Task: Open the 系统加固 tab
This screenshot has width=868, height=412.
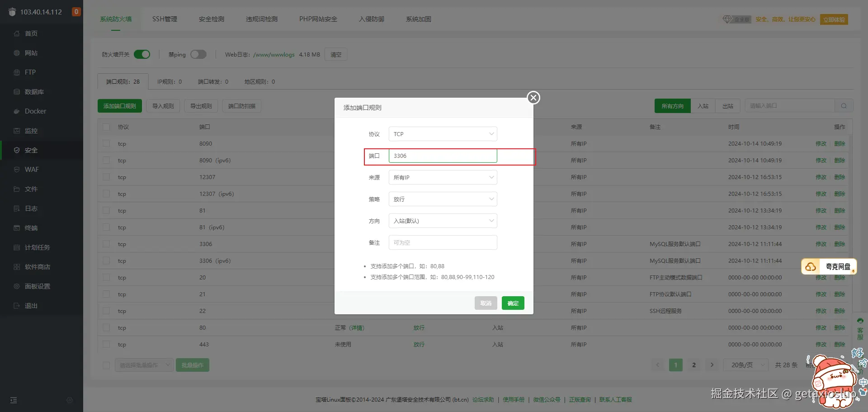Action: tap(419, 19)
